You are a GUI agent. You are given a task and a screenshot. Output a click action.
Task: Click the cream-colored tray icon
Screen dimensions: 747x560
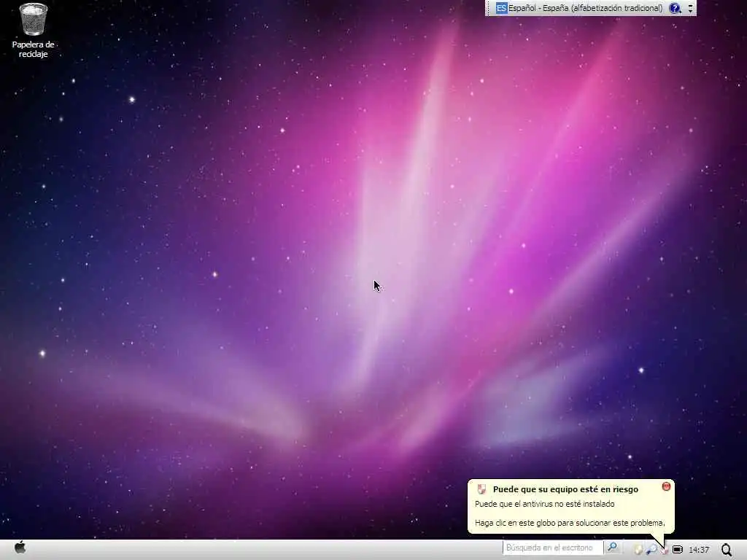tap(638, 550)
